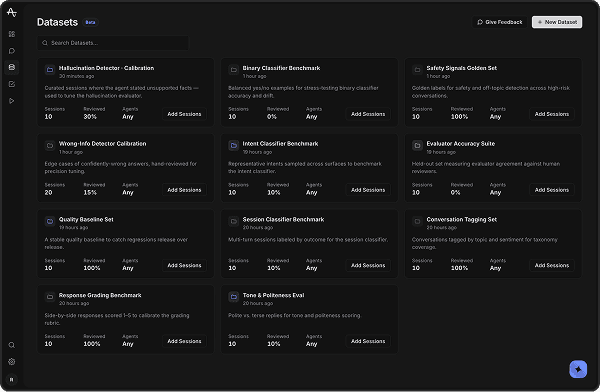The height and width of the screenshot is (392, 600).
Task: Add Sessions to Tone & Politeness Eval
Action: click(x=368, y=341)
